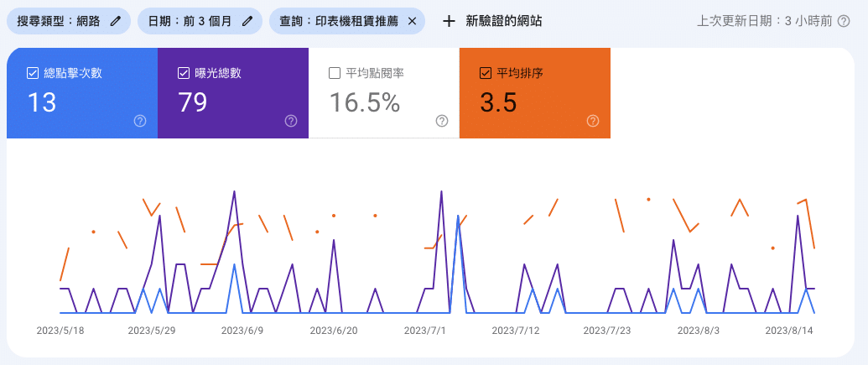Viewport: 868px width, 365px height.
Task: Click the 2023/5/18 axis date label
Action: coord(60,331)
